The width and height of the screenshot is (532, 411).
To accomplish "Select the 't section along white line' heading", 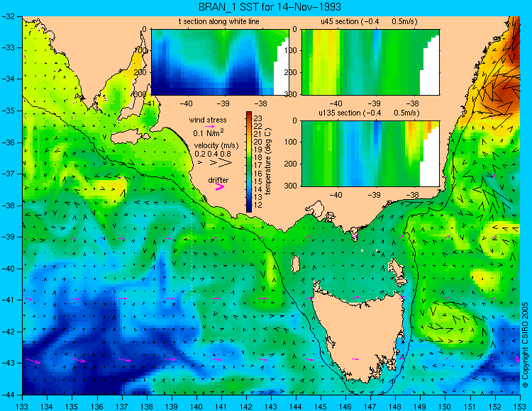I will 219,21.
